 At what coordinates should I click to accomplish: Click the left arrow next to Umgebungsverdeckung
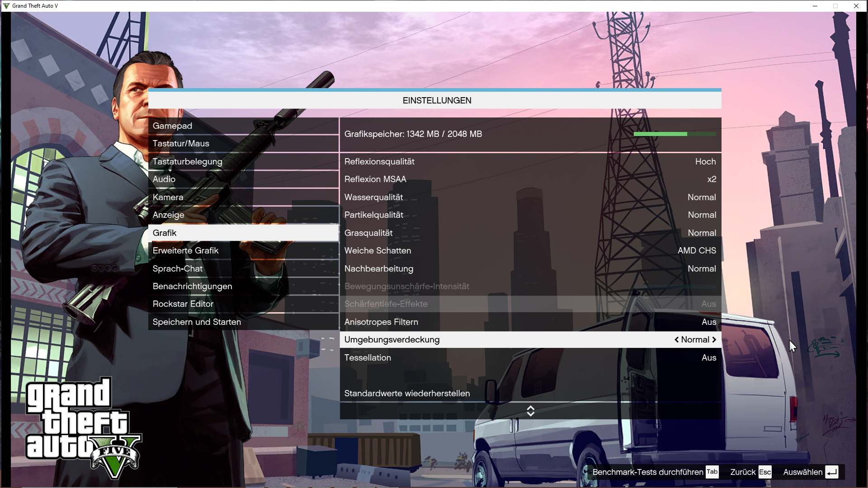tap(676, 340)
